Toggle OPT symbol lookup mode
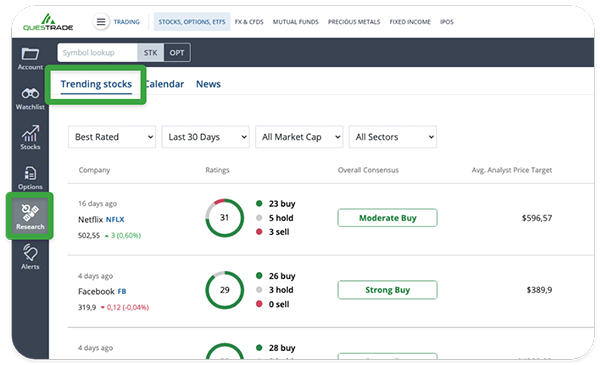Screen dimensions: 600x365 [x=177, y=53]
